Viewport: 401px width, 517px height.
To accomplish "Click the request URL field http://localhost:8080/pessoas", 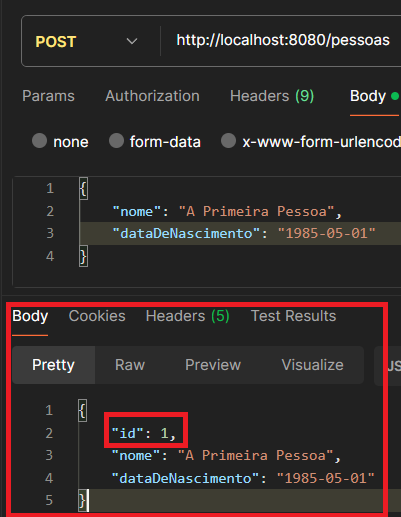I will click(283, 40).
